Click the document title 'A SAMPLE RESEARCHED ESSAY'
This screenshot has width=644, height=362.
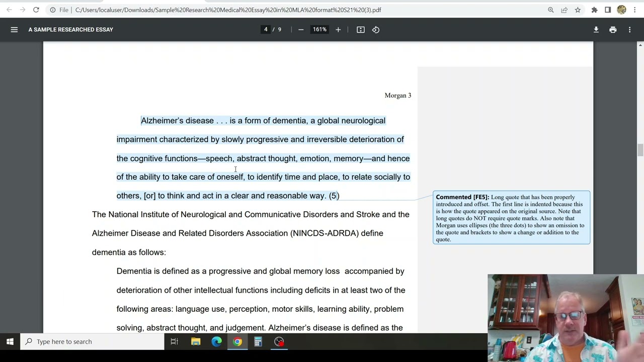pos(70,30)
